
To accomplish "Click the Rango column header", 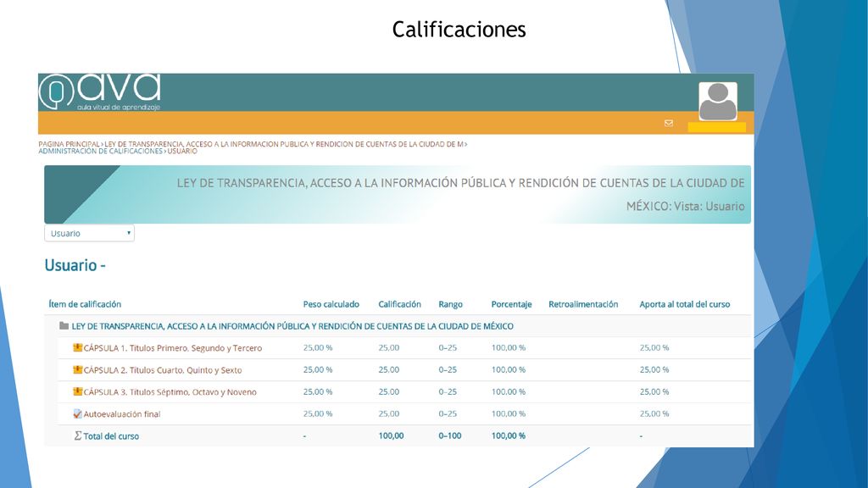I will click(x=451, y=304).
